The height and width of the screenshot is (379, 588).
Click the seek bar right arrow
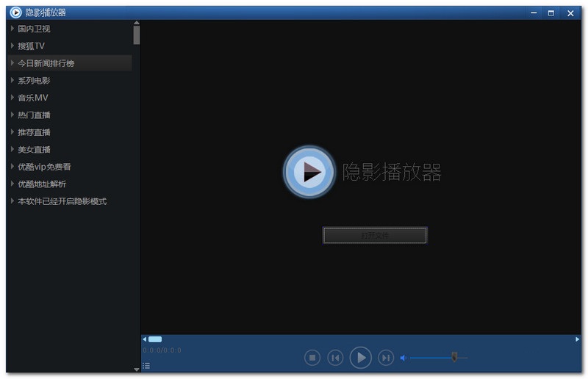578,339
